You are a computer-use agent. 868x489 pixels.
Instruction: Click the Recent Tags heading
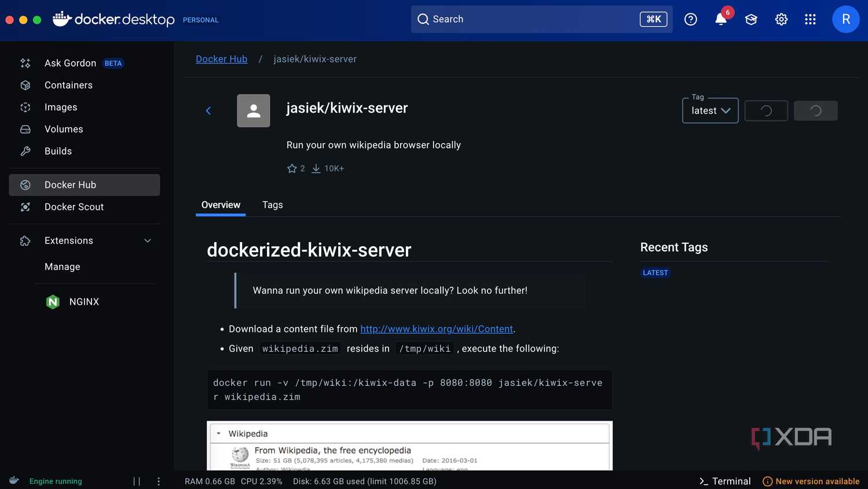pos(674,247)
